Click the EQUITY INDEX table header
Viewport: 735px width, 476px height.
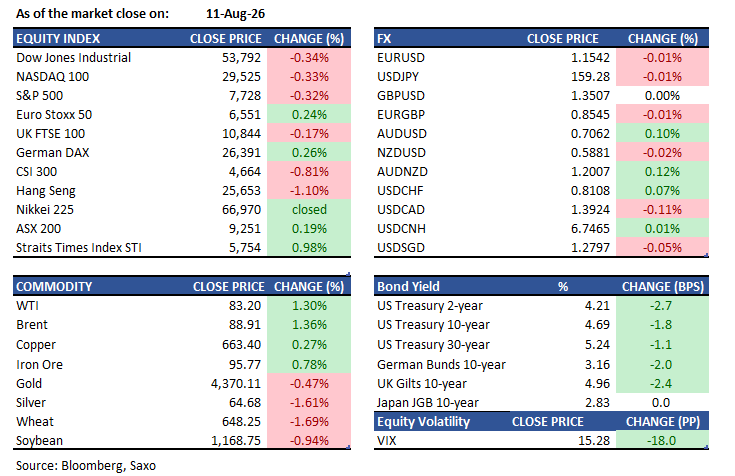(x=58, y=38)
